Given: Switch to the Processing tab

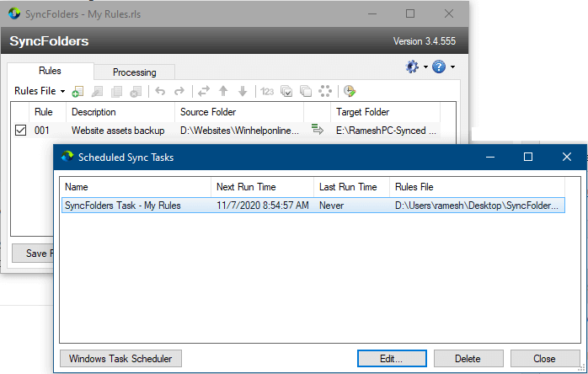Looking at the screenshot, I should (x=134, y=72).
